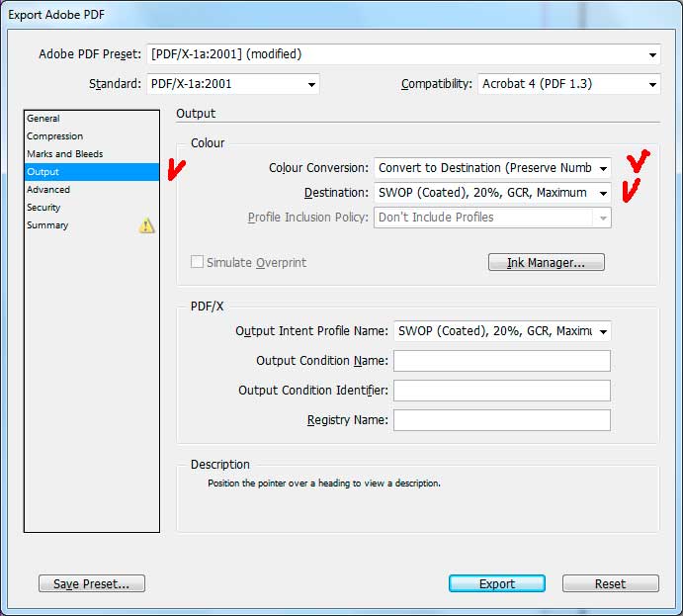This screenshot has height=616, width=683.
Task: Open the Adobe PDF Preset dropdown
Action: (x=404, y=54)
